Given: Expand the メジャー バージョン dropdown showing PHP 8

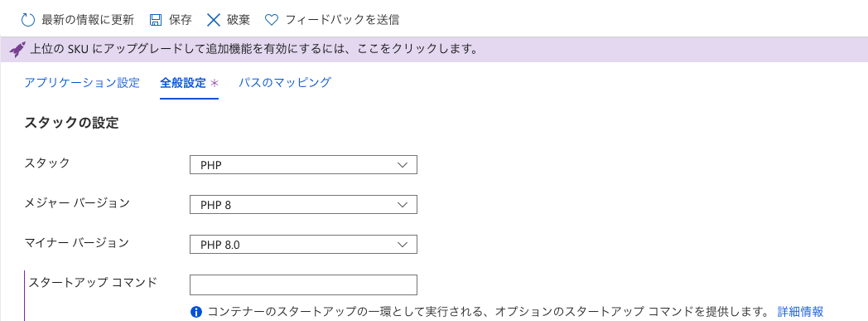Looking at the screenshot, I should 303,205.
